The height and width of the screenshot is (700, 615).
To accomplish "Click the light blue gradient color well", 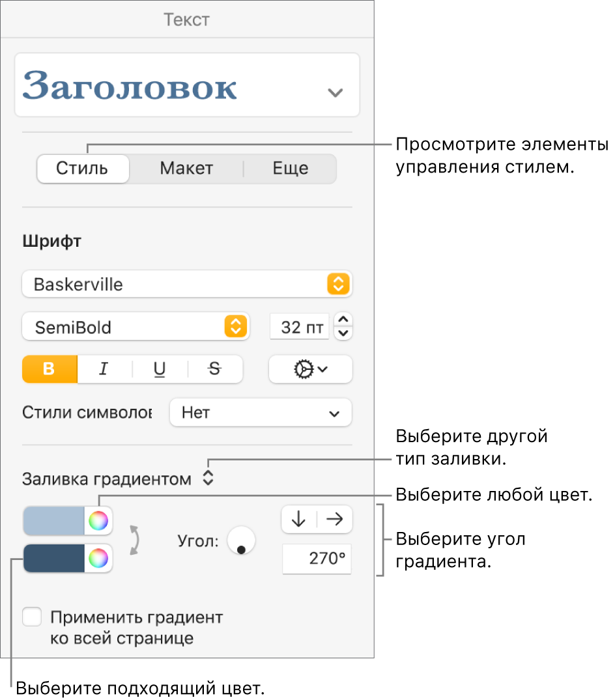I will pos(53,520).
